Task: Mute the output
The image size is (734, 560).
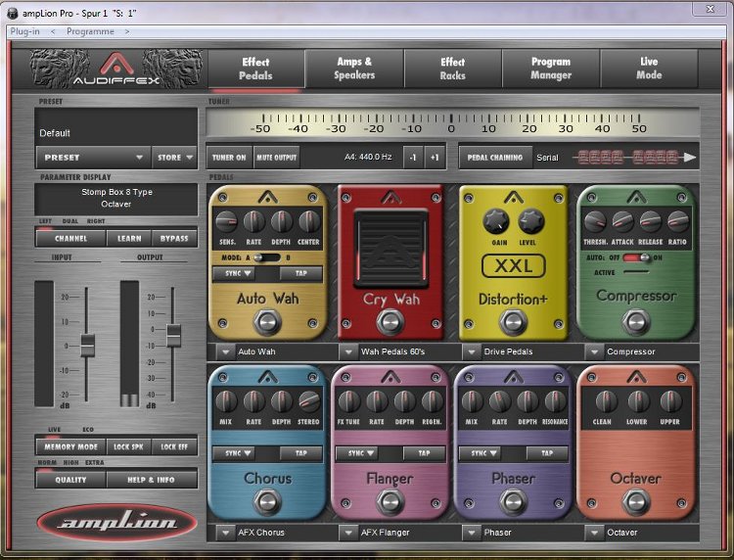Action: click(x=276, y=158)
